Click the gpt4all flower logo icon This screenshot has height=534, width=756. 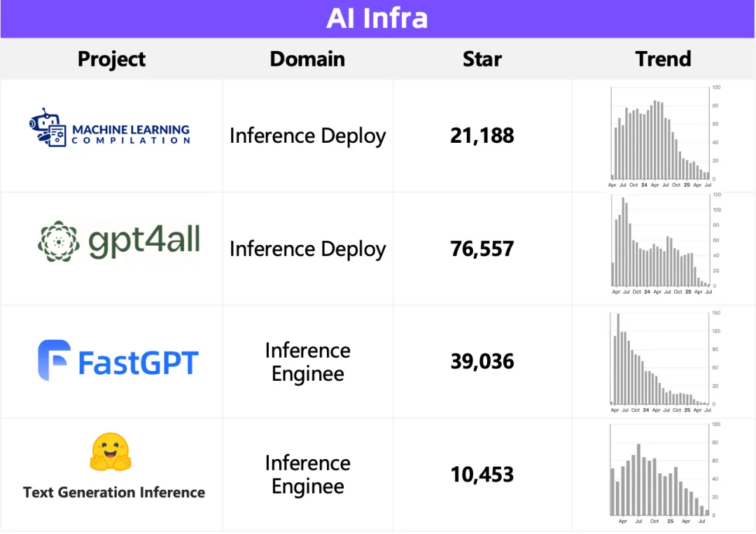click(59, 241)
